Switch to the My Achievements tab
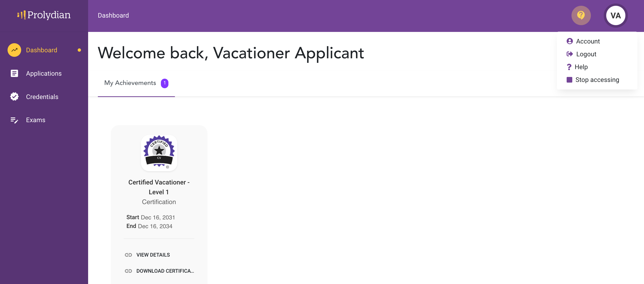The image size is (644, 284). click(136, 83)
